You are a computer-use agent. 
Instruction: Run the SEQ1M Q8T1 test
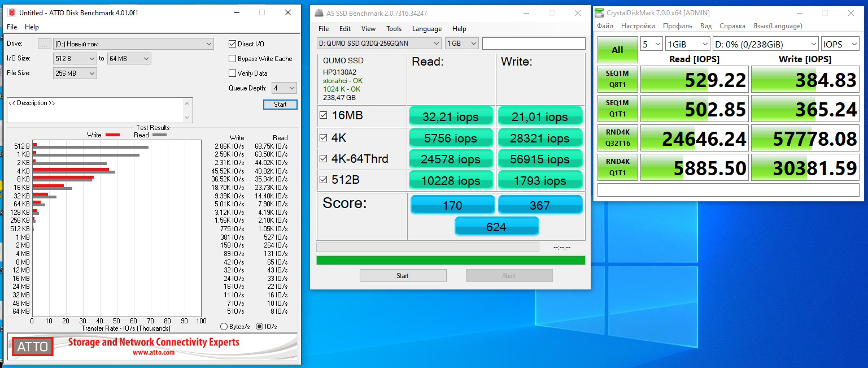click(x=617, y=79)
